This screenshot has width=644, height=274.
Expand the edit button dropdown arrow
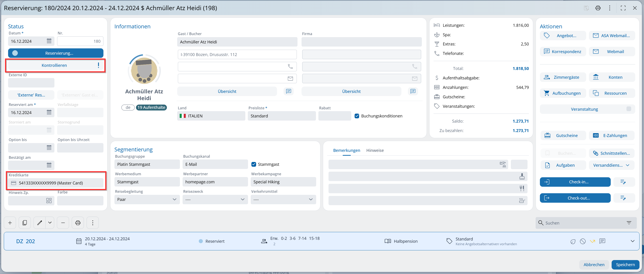(50, 223)
